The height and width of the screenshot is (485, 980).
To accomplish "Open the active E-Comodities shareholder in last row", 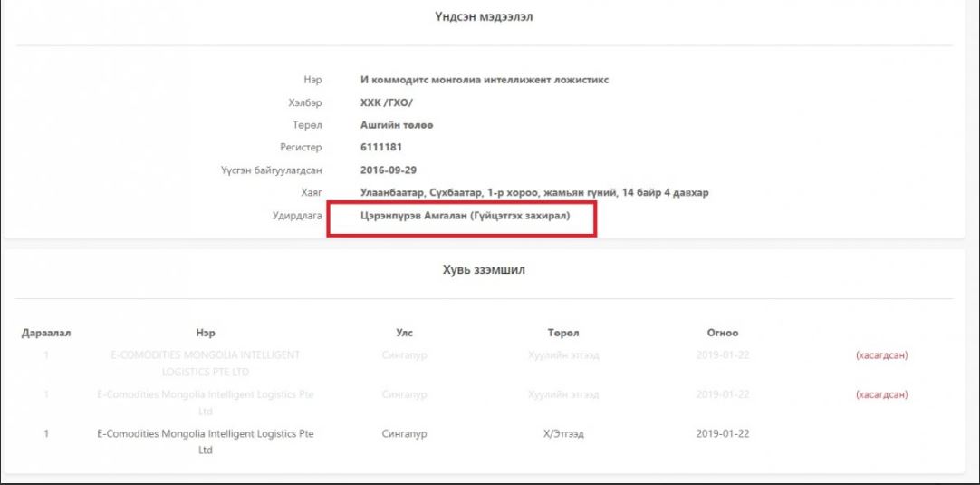I will (206, 441).
